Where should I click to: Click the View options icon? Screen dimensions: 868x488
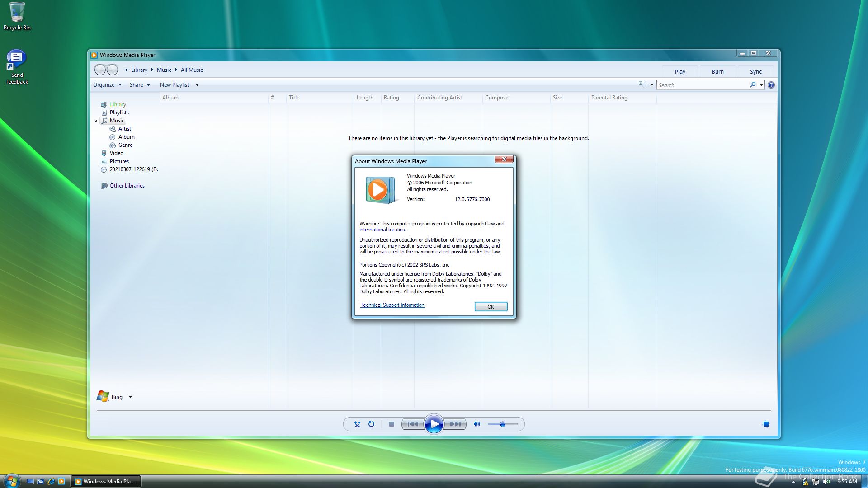pyautogui.click(x=642, y=84)
